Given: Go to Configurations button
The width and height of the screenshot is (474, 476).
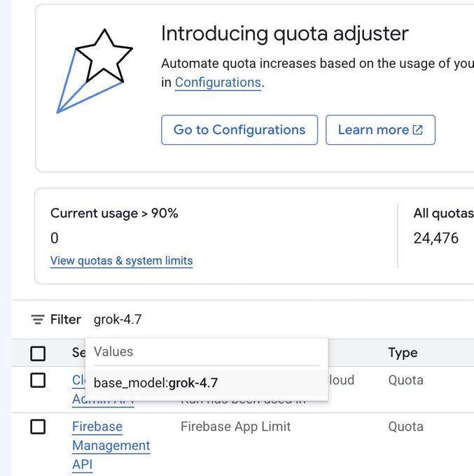Looking at the screenshot, I should point(239,130).
